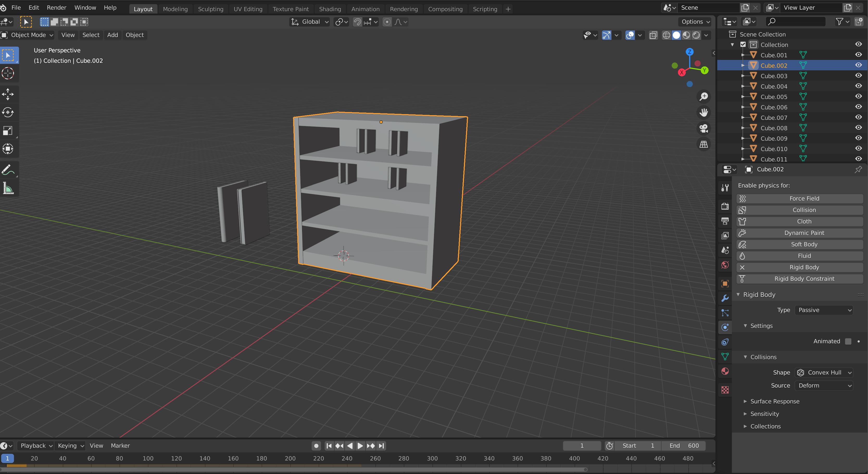Open the Texture properties tab

click(x=725, y=390)
